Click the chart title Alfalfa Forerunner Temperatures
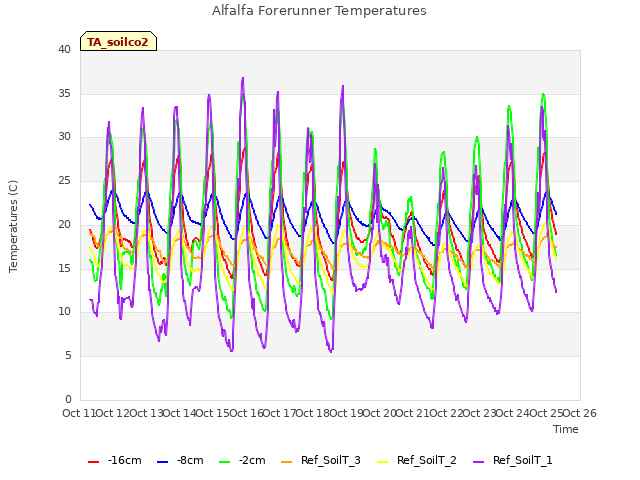The image size is (640, 480). point(319,11)
